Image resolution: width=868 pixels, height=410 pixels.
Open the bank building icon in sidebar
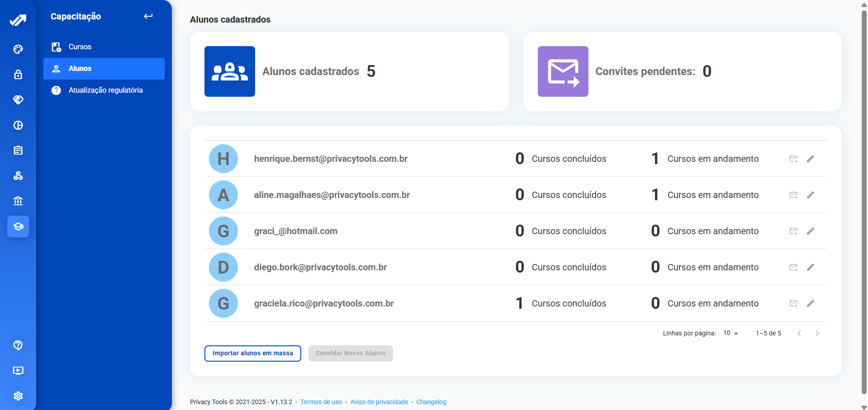[x=18, y=201]
